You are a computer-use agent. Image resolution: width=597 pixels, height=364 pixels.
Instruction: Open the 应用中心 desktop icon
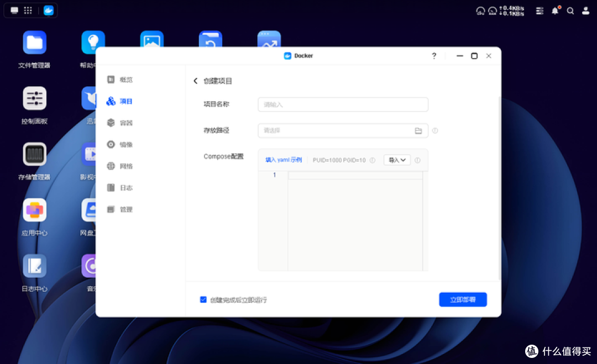[34, 210]
